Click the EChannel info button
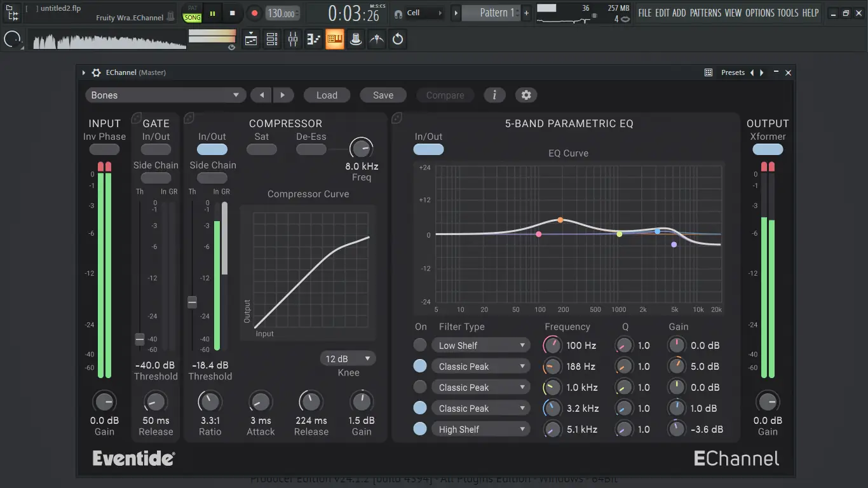Image resolution: width=868 pixels, height=488 pixels. (x=494, y=95)
